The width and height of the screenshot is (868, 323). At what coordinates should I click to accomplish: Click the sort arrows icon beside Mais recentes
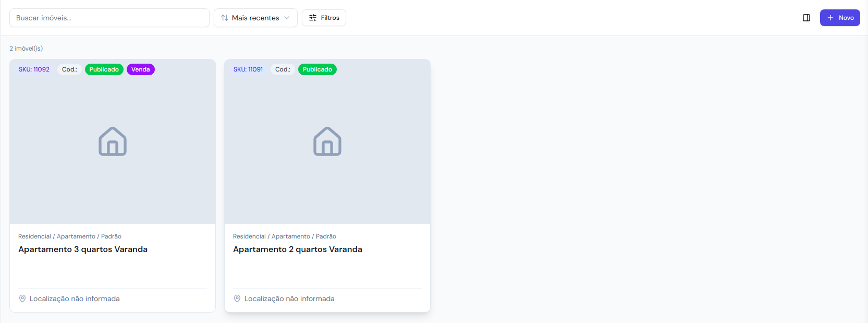[225, 18]
